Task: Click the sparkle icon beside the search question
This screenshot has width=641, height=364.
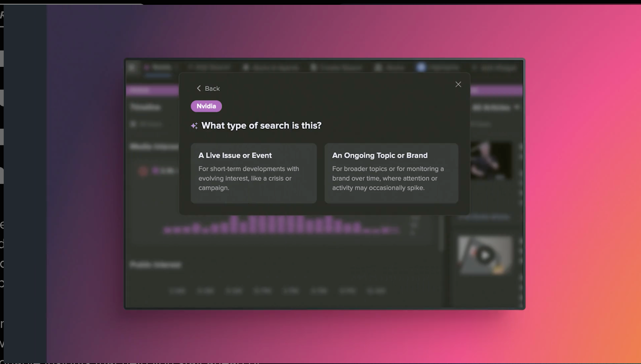Action: 194,125
